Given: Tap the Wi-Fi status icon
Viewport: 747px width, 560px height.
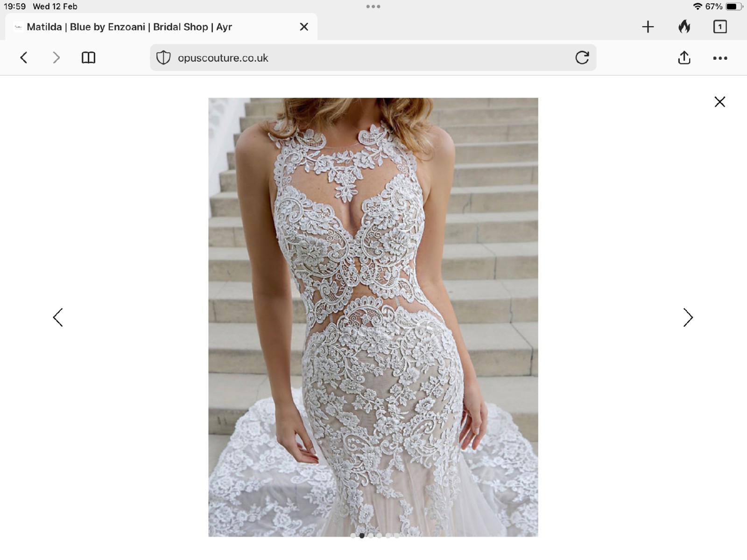Looking at the screenshot, I should point(698,7).
